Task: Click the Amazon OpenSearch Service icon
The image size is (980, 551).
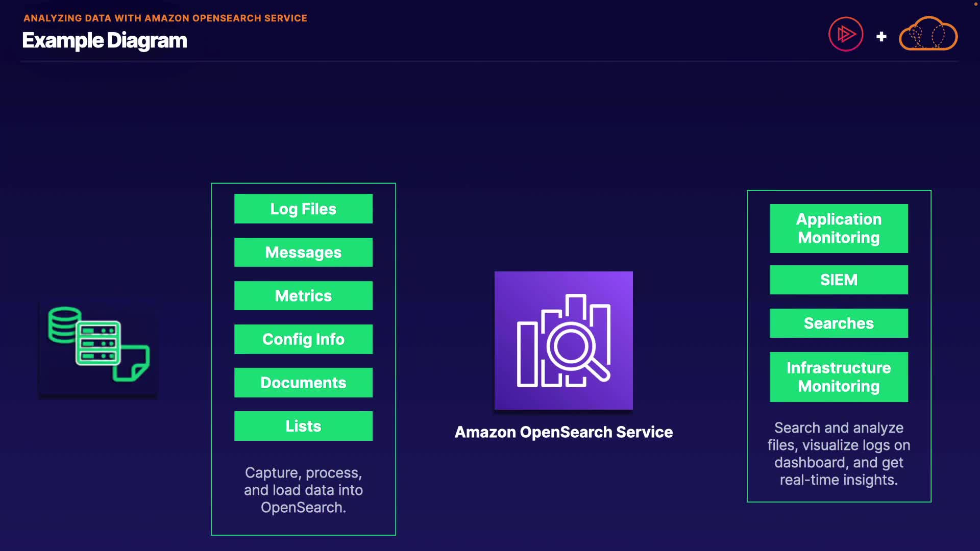Action: 563,340
